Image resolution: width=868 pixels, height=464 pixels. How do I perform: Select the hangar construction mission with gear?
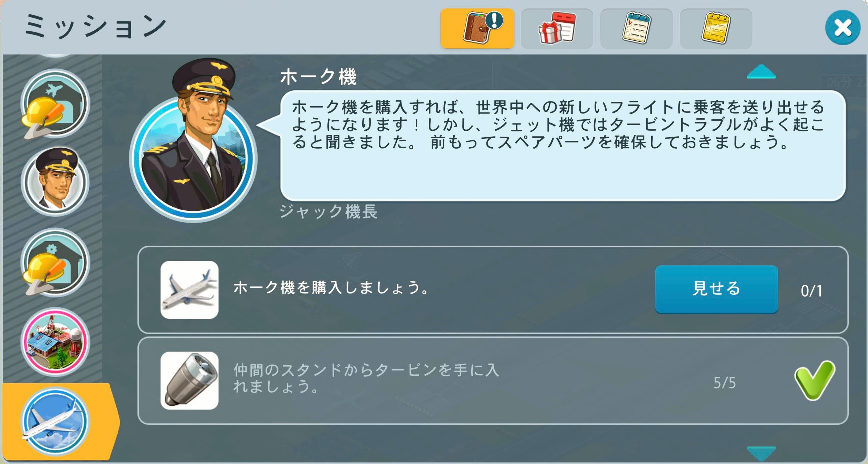point(55,262)
